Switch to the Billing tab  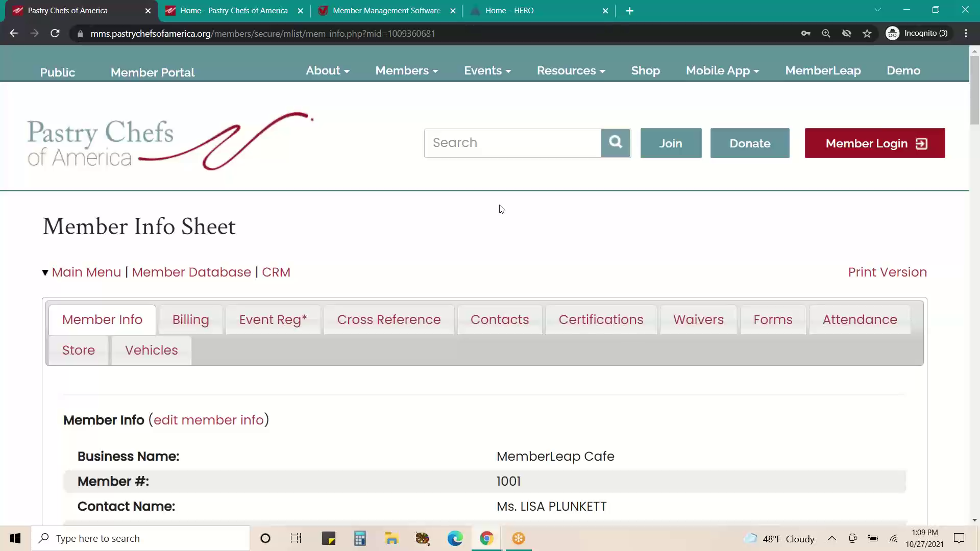[x=191, y=320]
